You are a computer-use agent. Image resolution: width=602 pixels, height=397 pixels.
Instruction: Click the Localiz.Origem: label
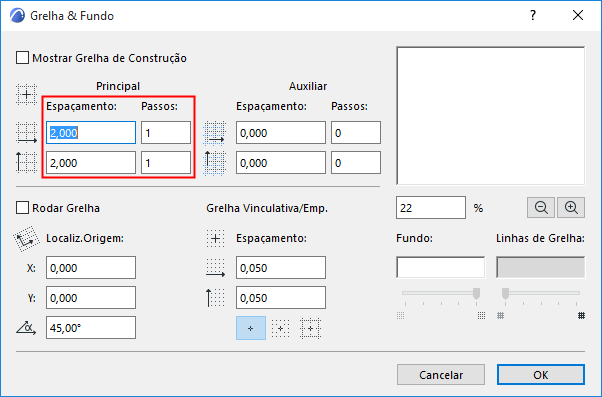tap(85, 238)
